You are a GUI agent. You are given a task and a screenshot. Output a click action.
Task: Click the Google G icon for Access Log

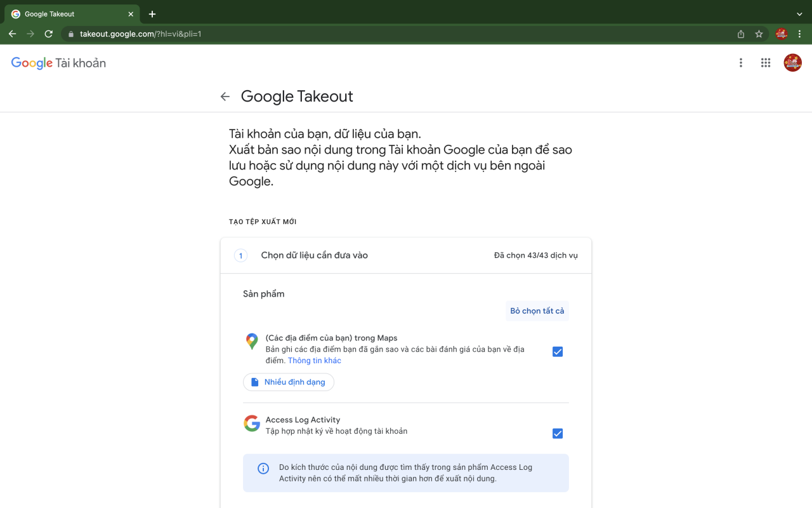[x=252, y=424]
